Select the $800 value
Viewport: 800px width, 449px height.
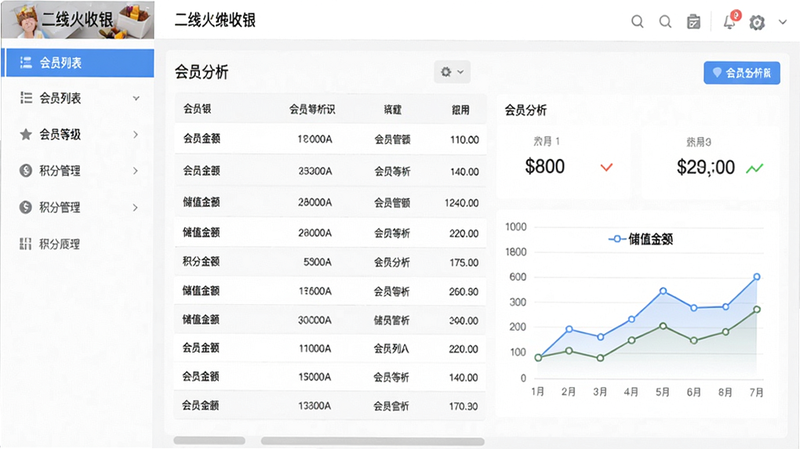544,166
